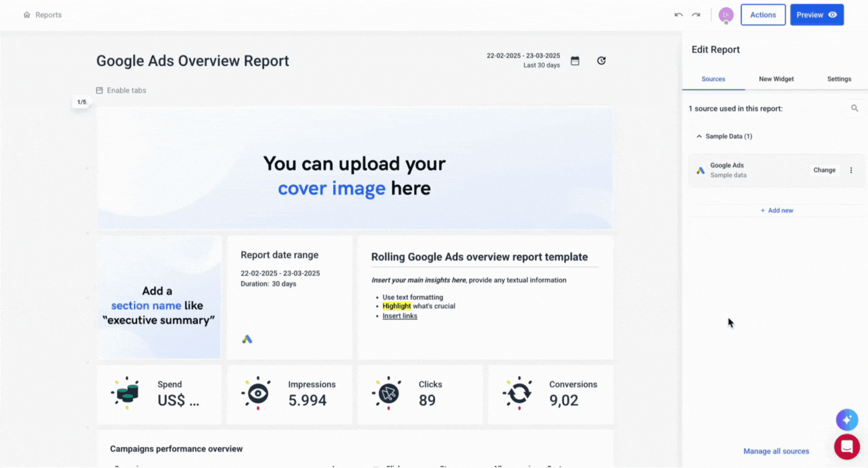Click the cover image placeholder banner
868x468 pixels.
click(x=355, y=169)
